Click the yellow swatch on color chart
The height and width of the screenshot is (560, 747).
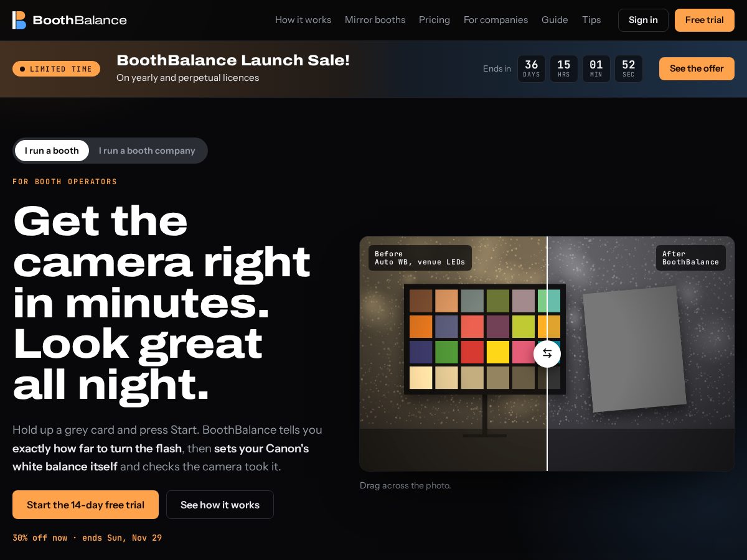(x=498, y=352)
